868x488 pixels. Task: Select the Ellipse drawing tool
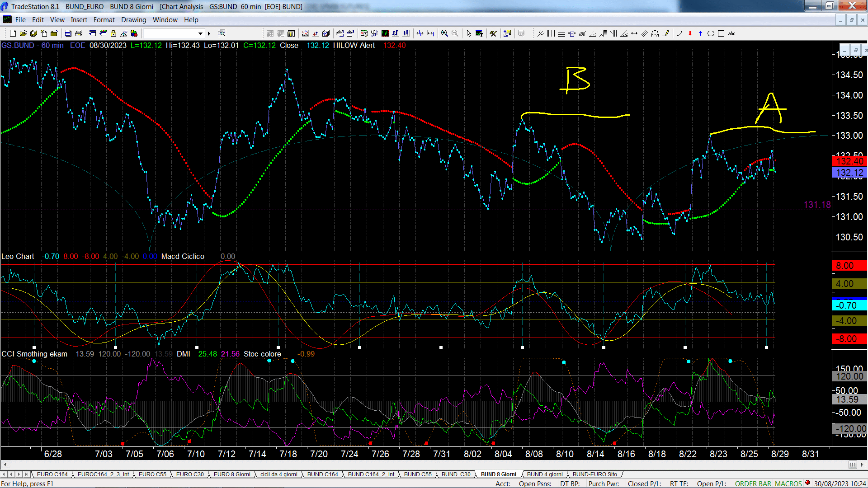tap(711, 33)
